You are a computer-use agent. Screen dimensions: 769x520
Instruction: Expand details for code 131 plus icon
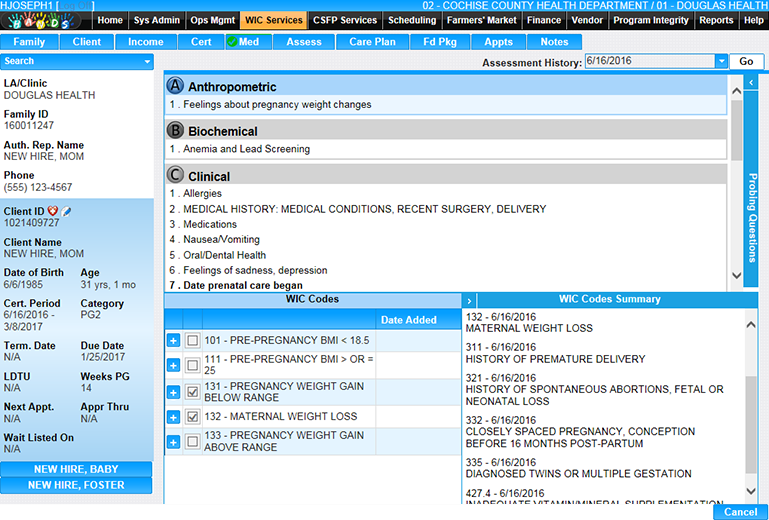pos(173,391)
